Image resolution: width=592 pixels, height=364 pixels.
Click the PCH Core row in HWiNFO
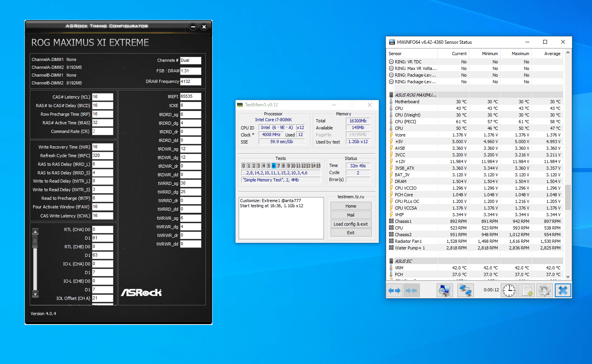click(x=475, y=195)
